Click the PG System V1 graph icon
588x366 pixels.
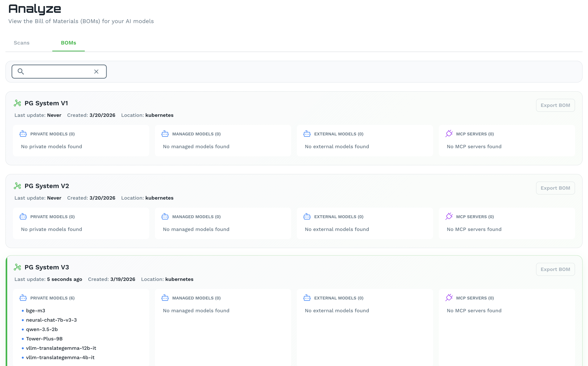point(17,103)
